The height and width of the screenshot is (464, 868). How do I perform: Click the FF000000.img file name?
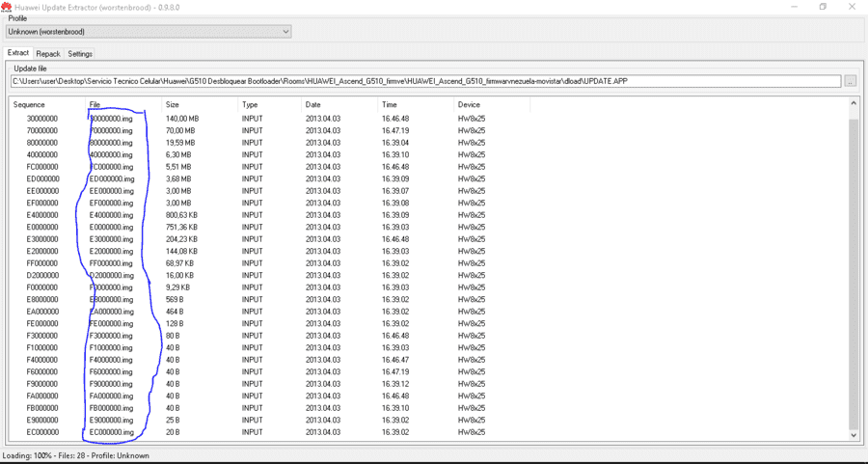tap(111, 263)
